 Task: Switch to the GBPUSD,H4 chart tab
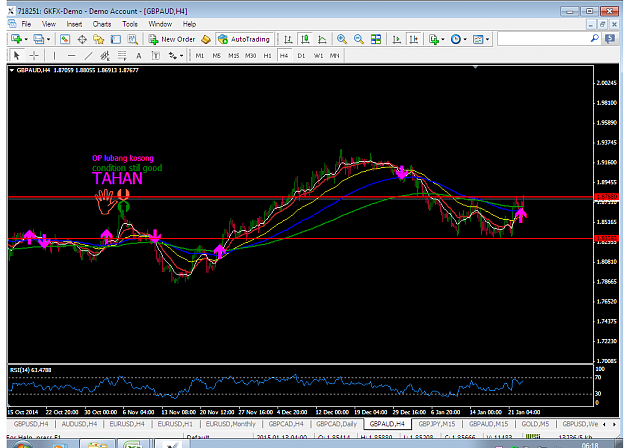(x=31, y=424)
